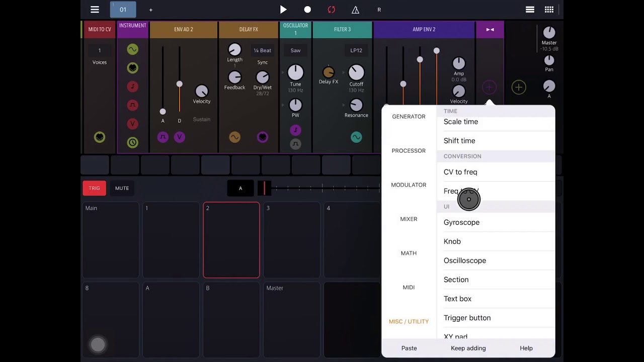Select the Master pad

[292, 320]
